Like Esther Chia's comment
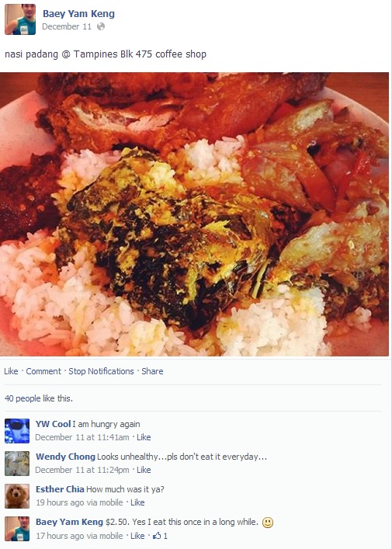This screenshot has height=549, width=392. point(137,502)
